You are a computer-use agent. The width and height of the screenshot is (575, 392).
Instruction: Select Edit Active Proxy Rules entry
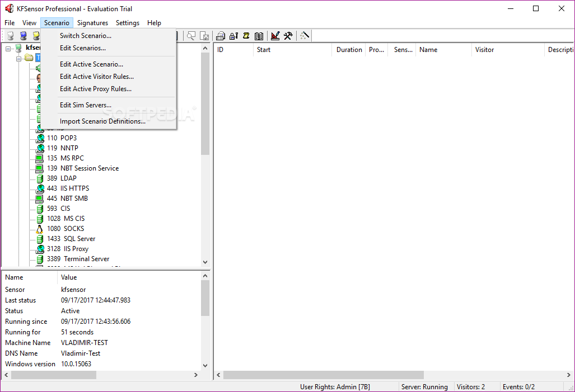(x=109, y=89)
